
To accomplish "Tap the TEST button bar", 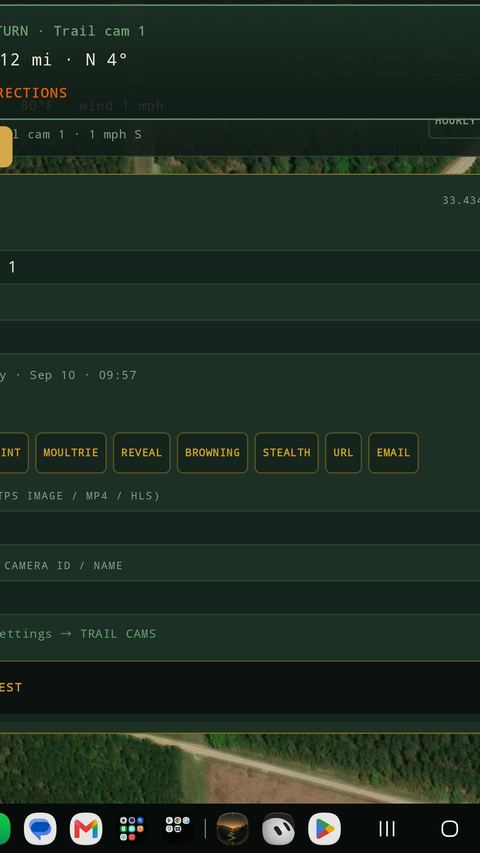I will tap(240, 688).
